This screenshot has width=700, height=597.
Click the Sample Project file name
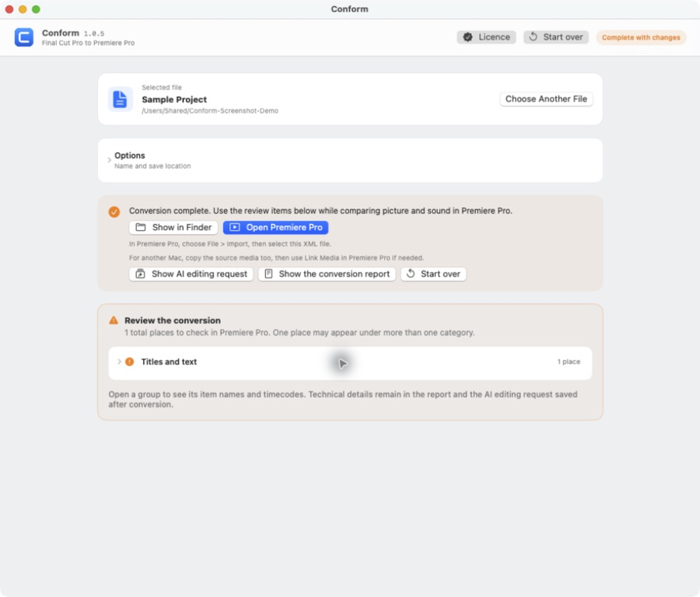tap(174, 99)
